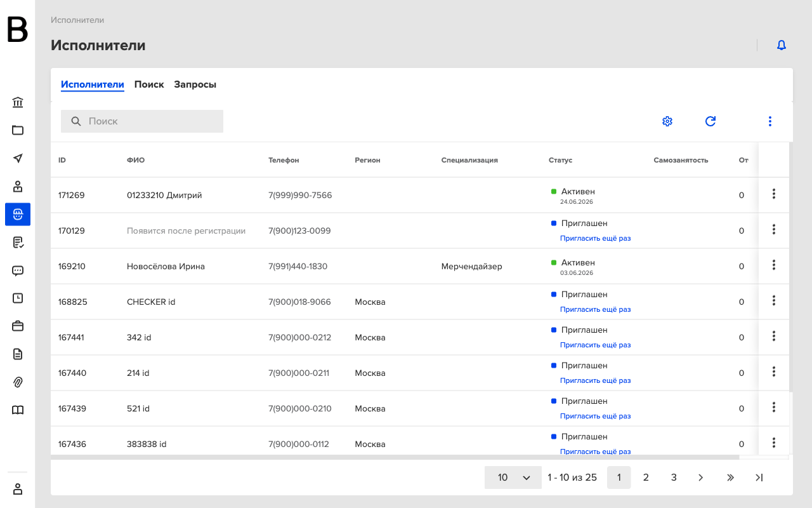The width and height of the screenshot is (812, 508).
Task: Open the toolbar three-dot menu above the table
Action: 770,121
